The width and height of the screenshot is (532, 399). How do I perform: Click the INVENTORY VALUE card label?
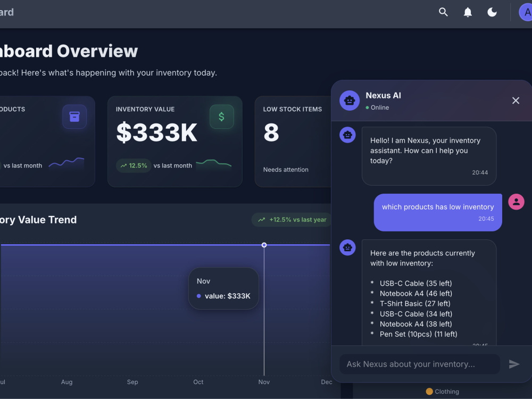coord(145,109)
